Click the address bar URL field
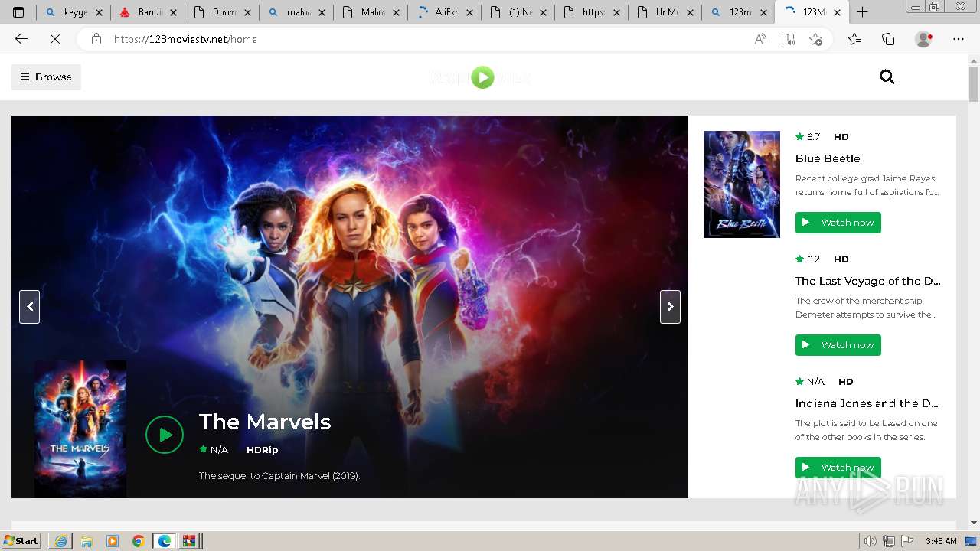Screen dimensions: 980x551 pyautogui.click(x=429, y=39)
